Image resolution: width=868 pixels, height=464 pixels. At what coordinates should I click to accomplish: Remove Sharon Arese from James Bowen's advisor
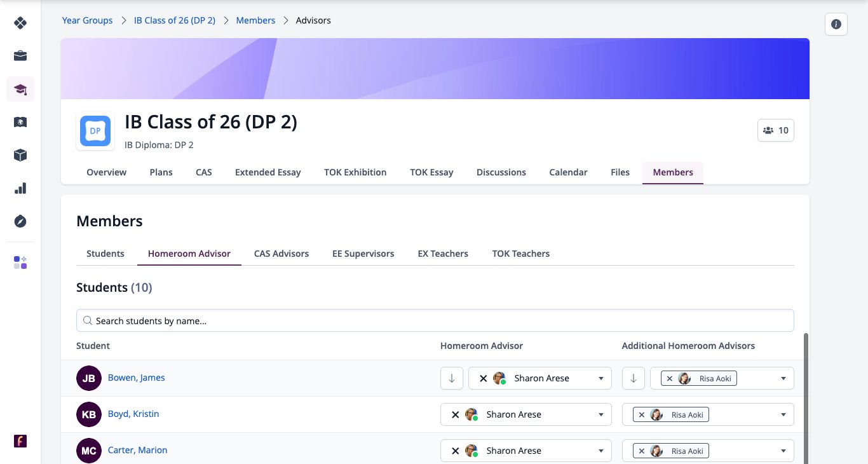point(483,378)
